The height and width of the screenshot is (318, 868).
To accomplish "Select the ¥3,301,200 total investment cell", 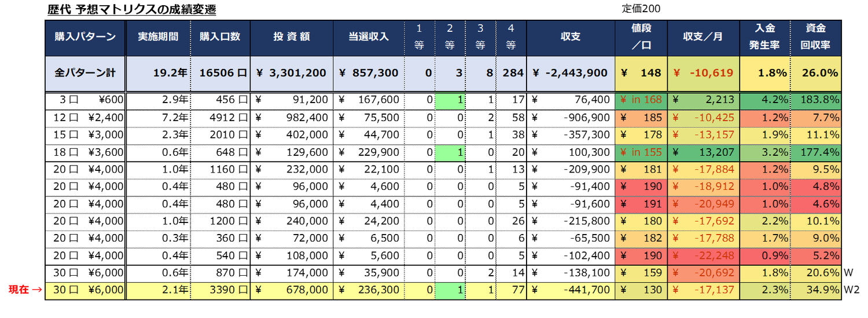I will [292, 73].
